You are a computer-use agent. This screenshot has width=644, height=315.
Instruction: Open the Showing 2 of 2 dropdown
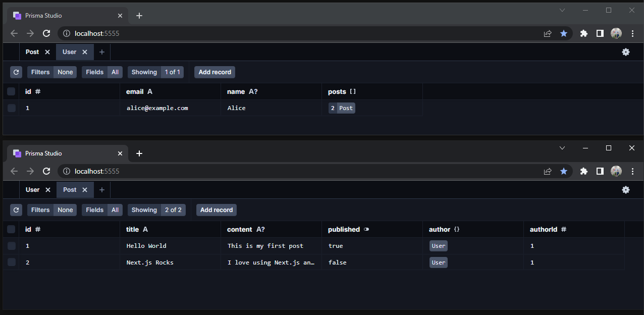[156, 210]
